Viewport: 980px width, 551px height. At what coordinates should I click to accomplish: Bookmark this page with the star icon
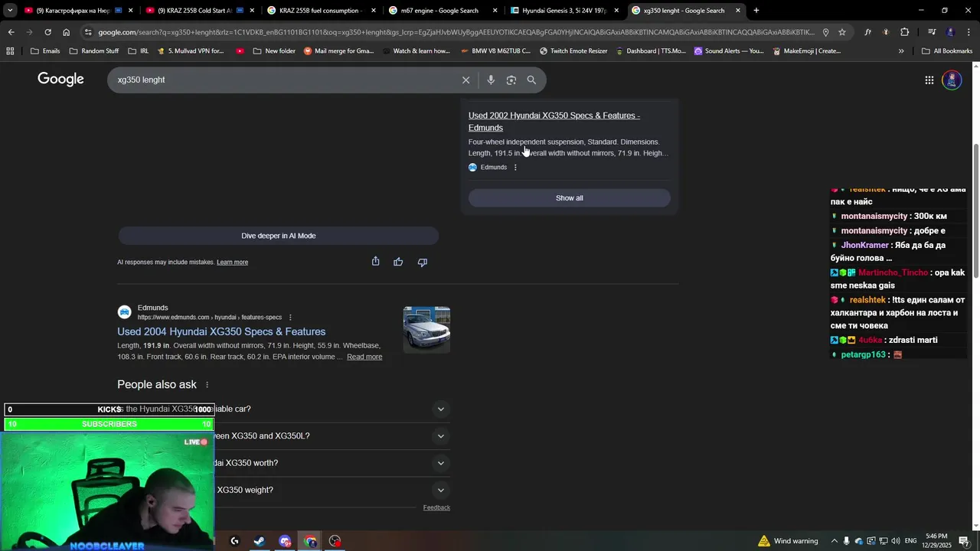pos(842,32)
